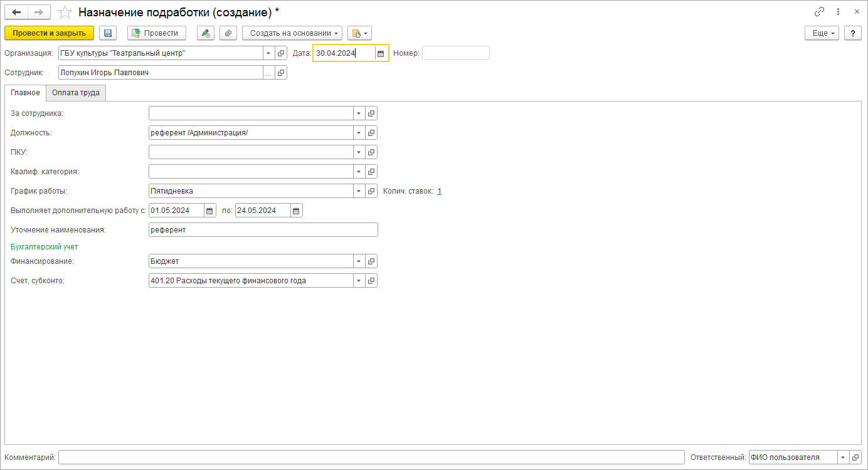Switch to the Оплата труда tab

[76, 93]
